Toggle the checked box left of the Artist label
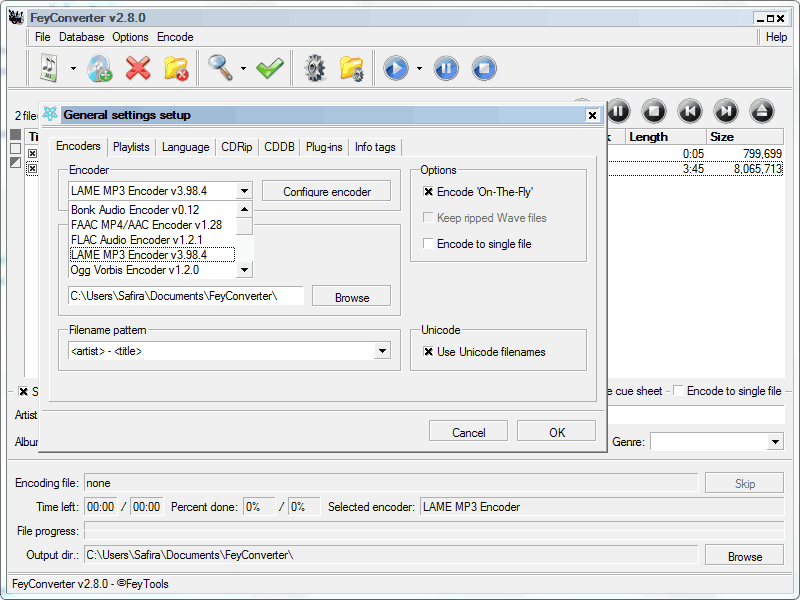Image resolution: width=800 pixels, height=600 pixels. tap(23, 391)
